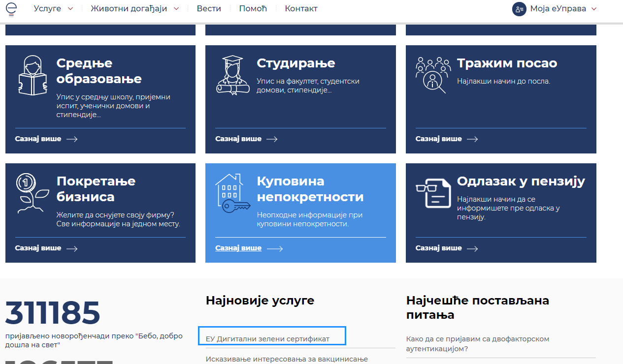
Task: Click Сазнај више under Куповина непокретности
Action: (x=238, y=248)
